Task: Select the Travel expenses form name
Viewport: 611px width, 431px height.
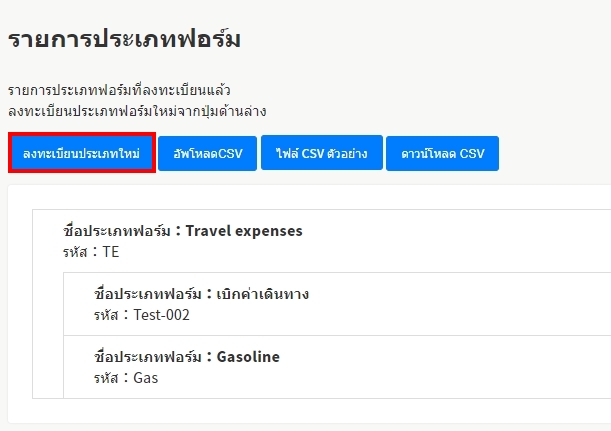Action: coord(244,231)
